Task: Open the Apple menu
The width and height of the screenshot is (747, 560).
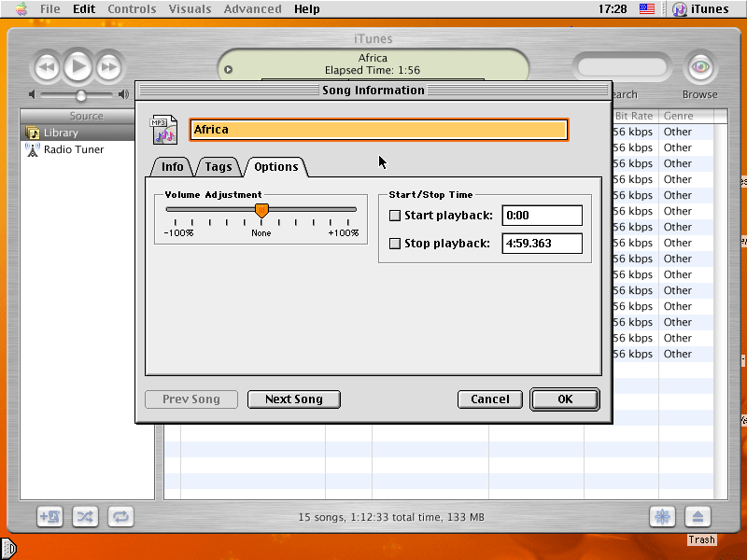Action: (21, 9)
